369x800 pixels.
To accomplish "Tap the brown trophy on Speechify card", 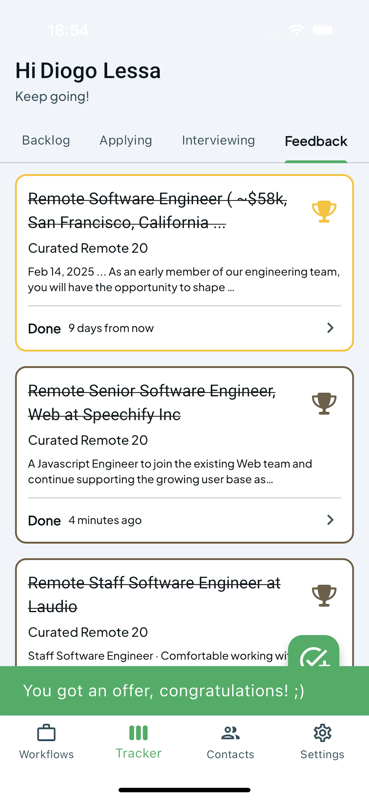I will 324,403.
